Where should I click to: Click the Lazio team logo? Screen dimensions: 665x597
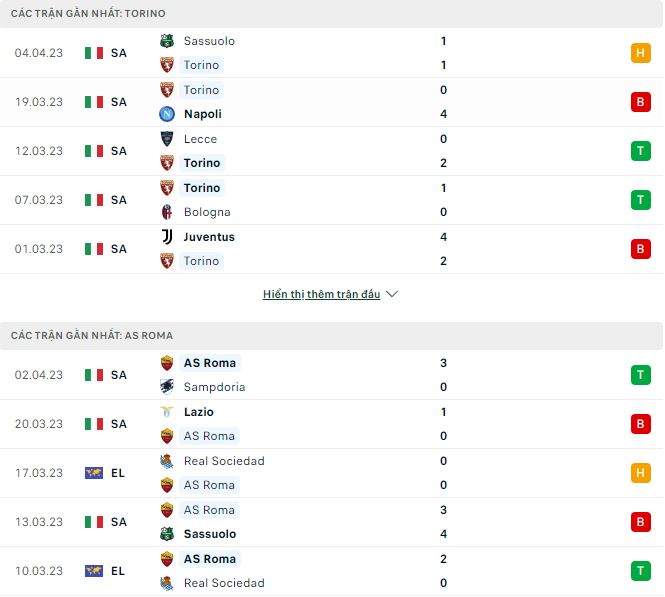(x=167, y=412)
